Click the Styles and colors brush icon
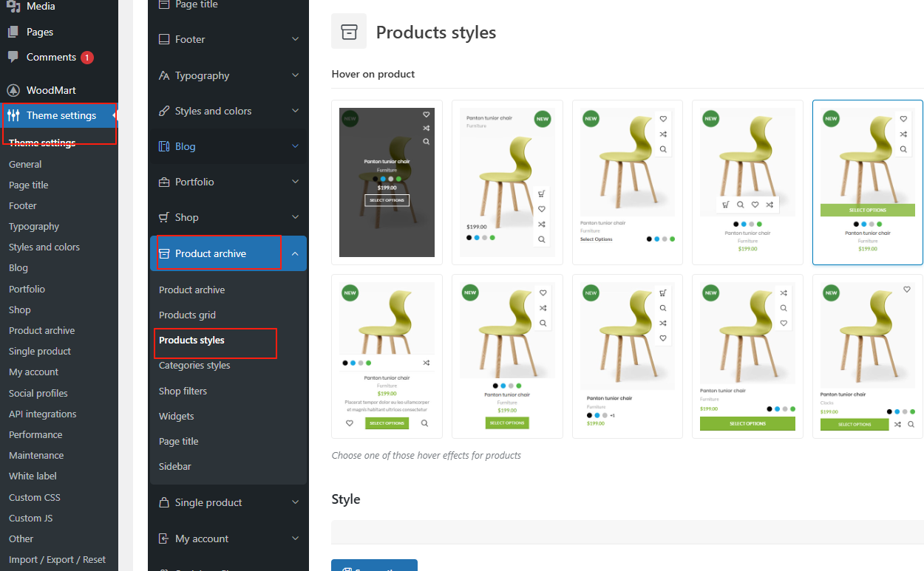Viewport: 924px width, 571px height. pos(164,111)
